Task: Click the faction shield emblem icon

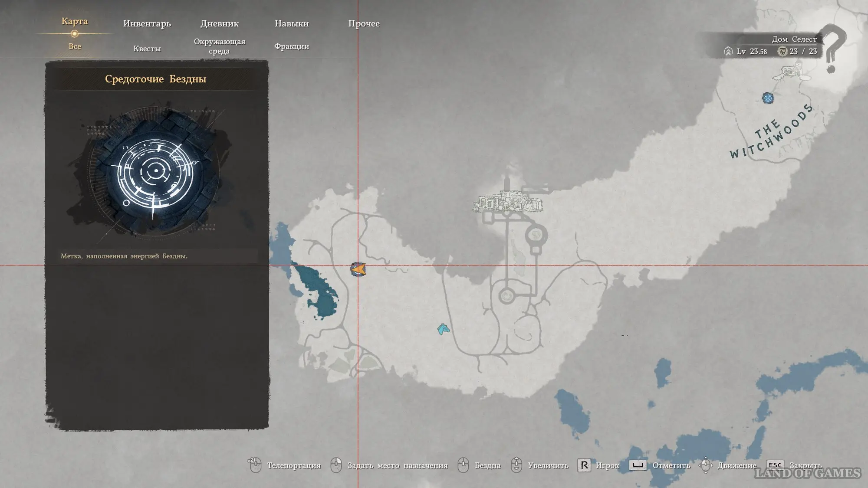Action: pyautogui.click(x=782, y=51)
